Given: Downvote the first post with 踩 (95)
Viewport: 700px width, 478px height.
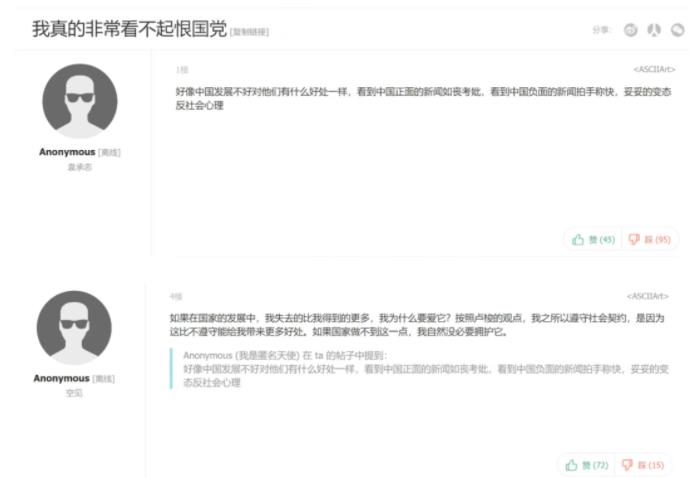Looking at the screenshot, I should click(x=650, y=239).
